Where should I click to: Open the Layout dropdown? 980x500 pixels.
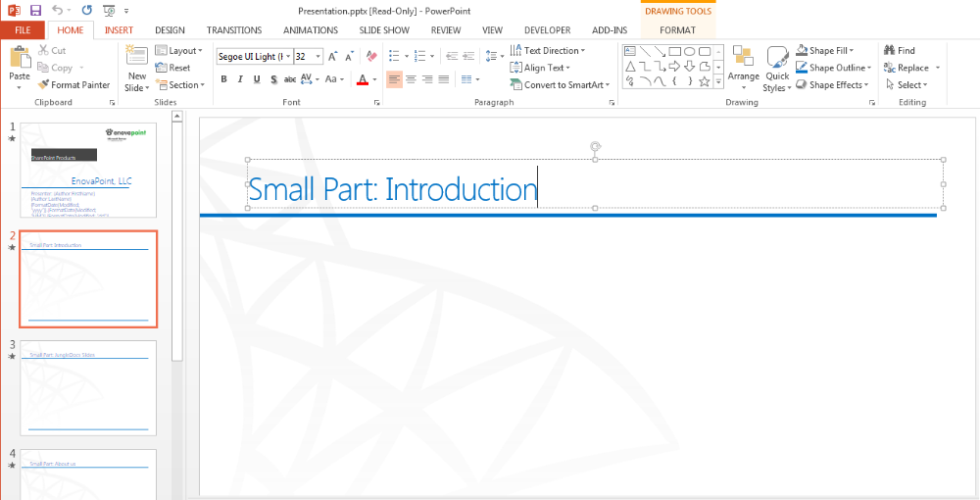click(178, 51)
